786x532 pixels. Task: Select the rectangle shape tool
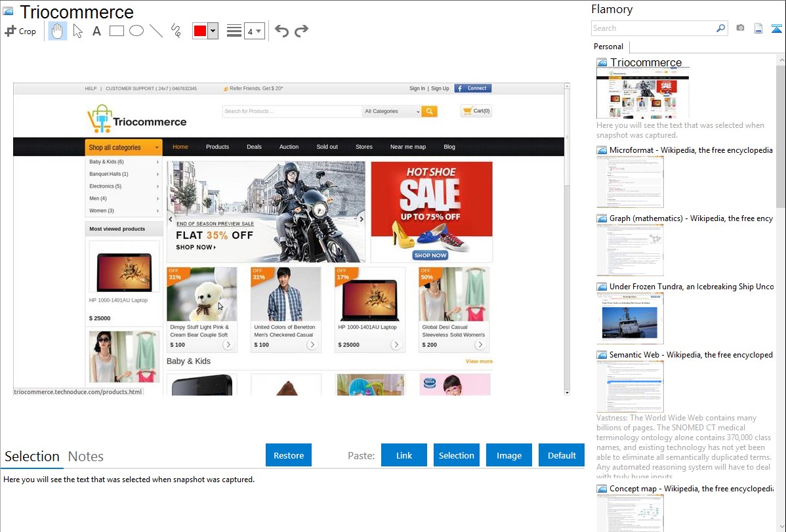(x=117, y=31)
